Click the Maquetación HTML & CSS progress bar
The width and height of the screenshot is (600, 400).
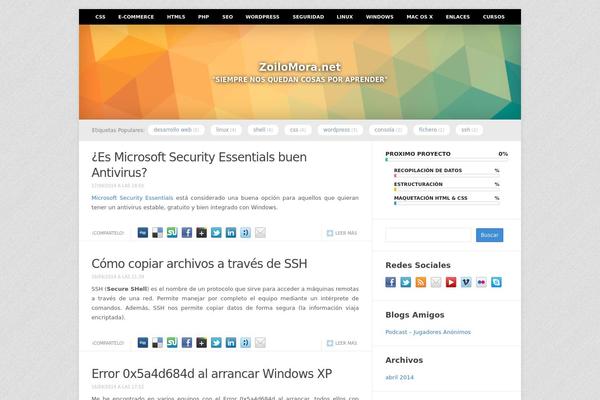tap(447, 203)
